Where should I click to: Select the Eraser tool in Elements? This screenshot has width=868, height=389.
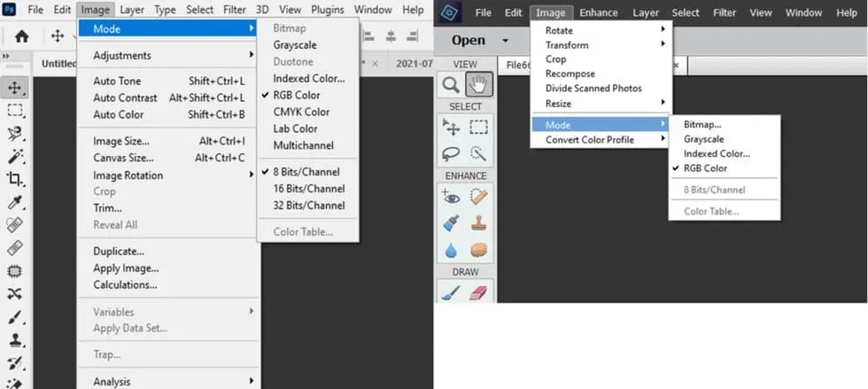click(479, 292)
